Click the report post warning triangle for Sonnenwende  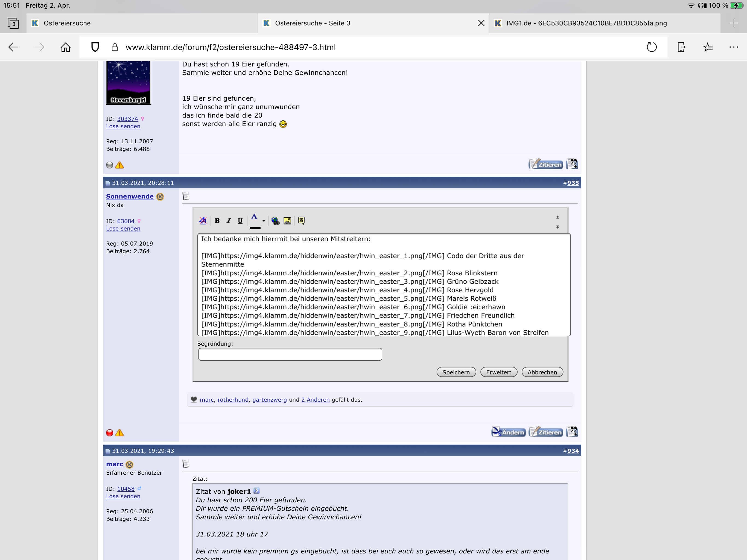[119, 433]
